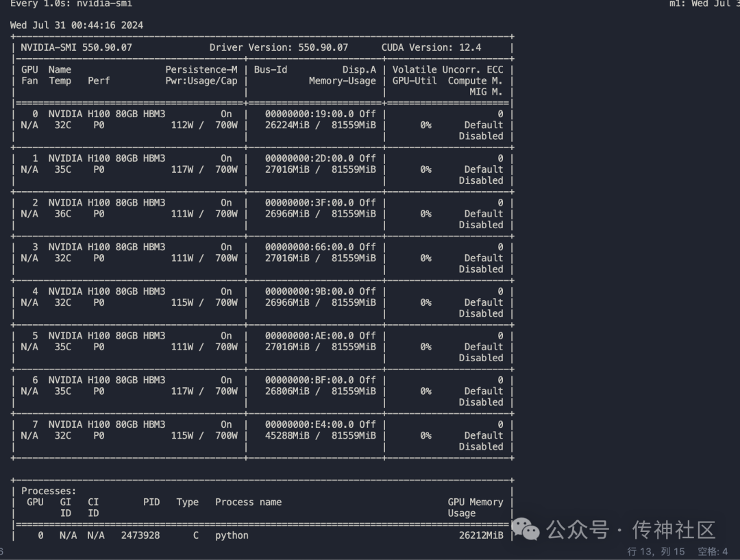
Task: Click memory usage '26966MiB' in the GPU 4 row
Action: pyautogui.click(x=287, y=303)
